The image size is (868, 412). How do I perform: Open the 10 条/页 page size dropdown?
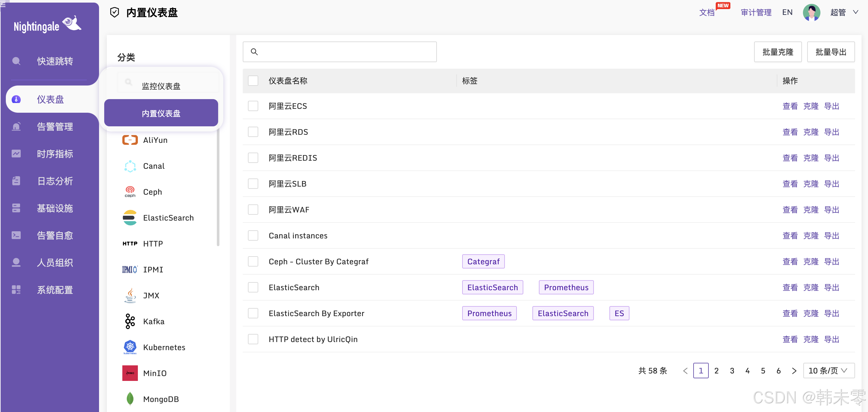[x=828, y=371]
